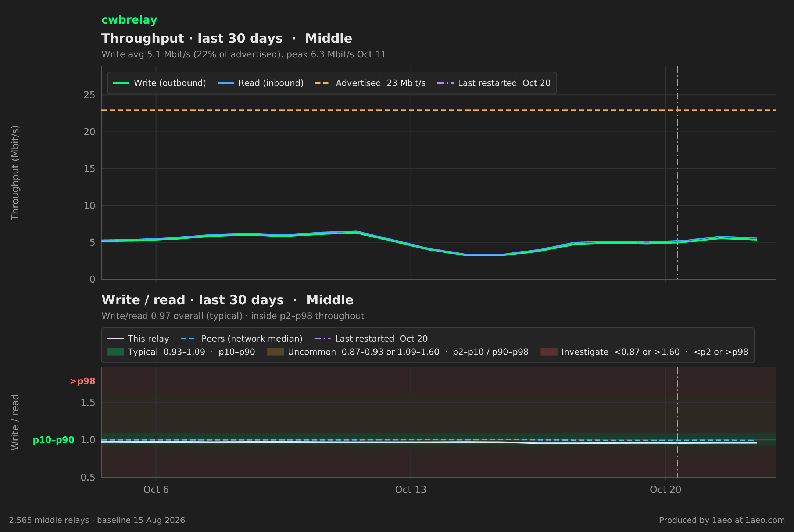The image size is (794, 532).
Task: Click the Oct 13 date tick label
Action: click(411, 490)
